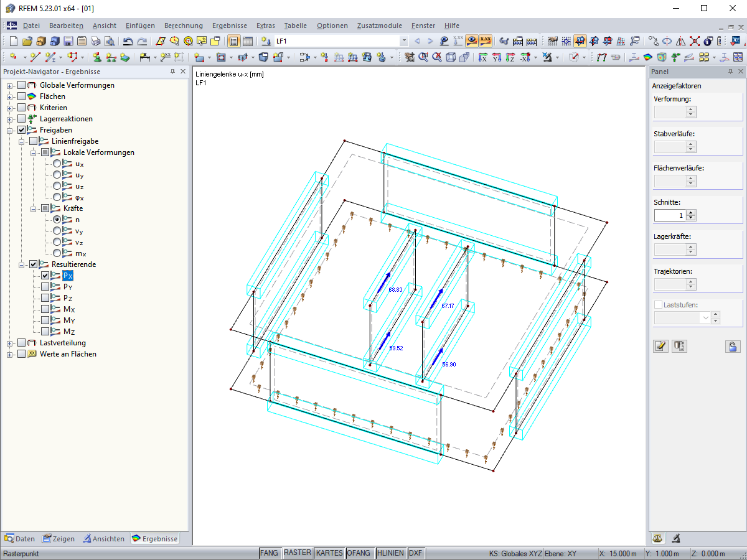
Task: Select the mx force radio button
Action: [57, 253]
